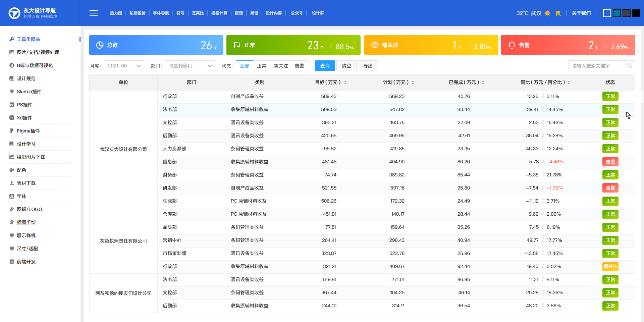
Task: Open the 关于我们 link
Action: [x=581, y=13]
